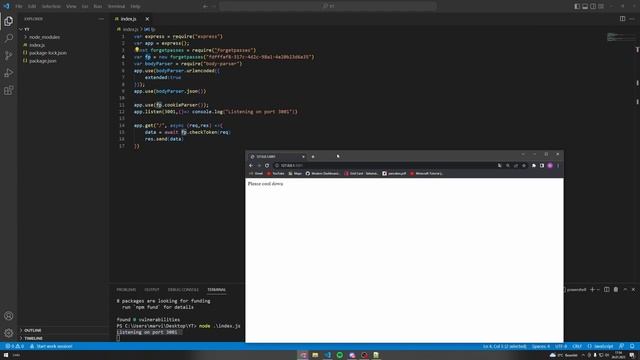Open the notifications bell in the status bar
The width and height of the screenshot is (640, 360).
pos(632,346)
